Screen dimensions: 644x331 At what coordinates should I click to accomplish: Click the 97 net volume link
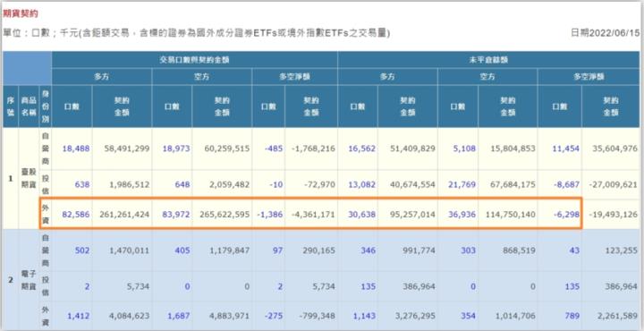point(278,250)
